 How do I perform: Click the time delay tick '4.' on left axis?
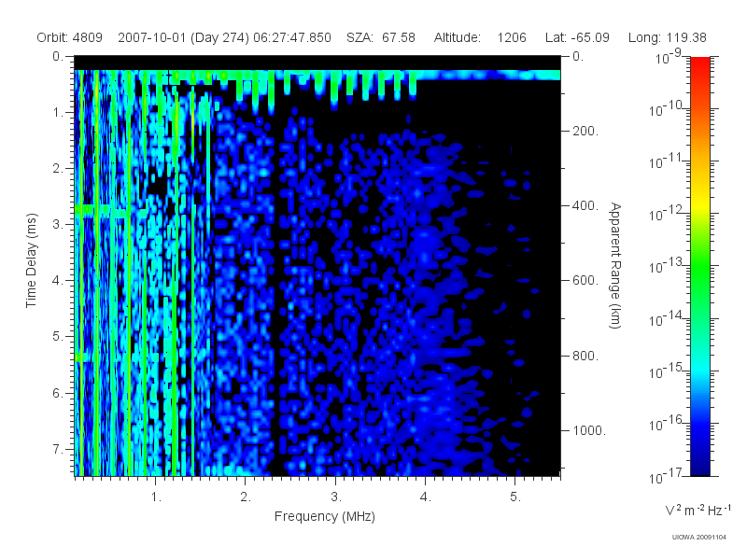[58, 281]
